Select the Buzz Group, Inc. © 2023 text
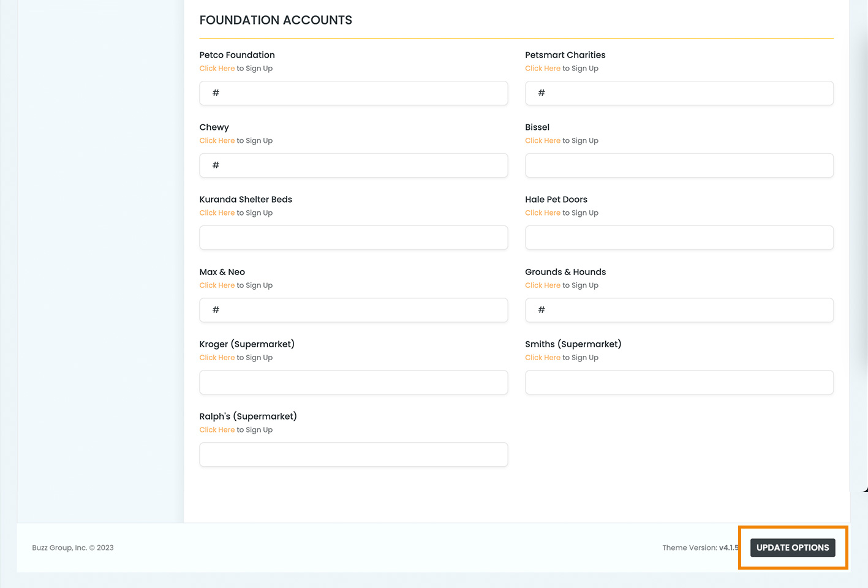Viewport: 868px width, 588px height. (x=73, y=548)
